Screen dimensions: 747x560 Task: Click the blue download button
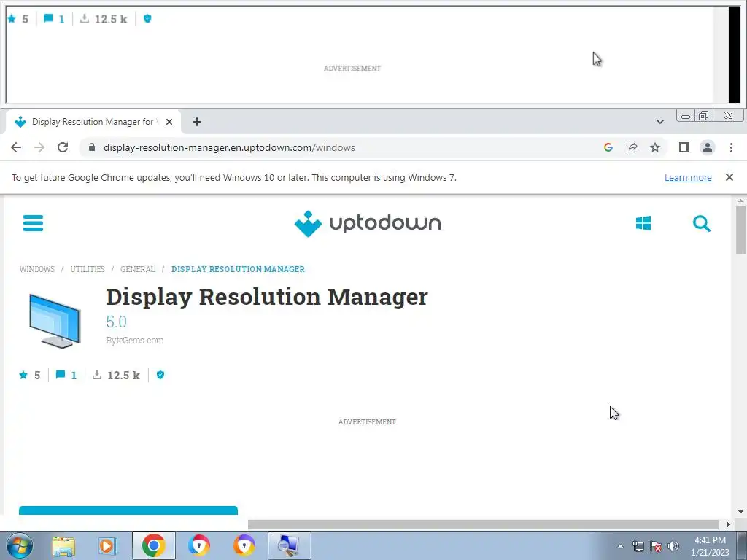pyautogui.click(x=128, y=510)
